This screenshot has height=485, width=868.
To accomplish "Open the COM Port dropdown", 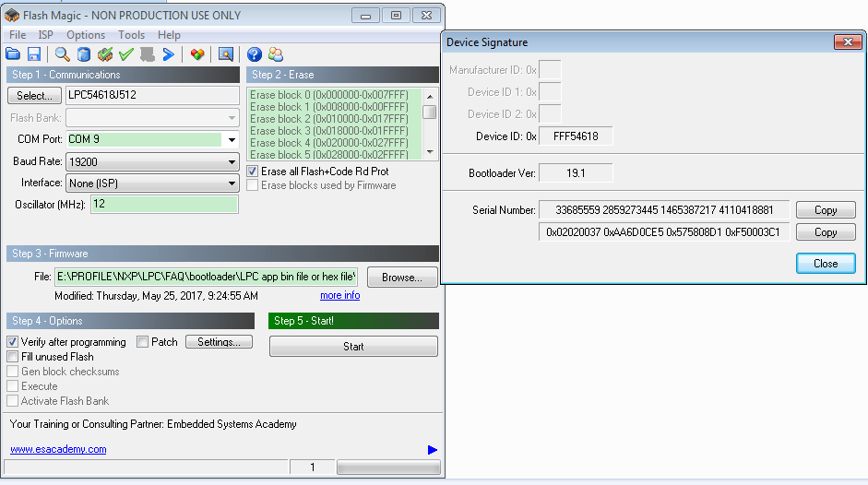I will coord(232,139).
